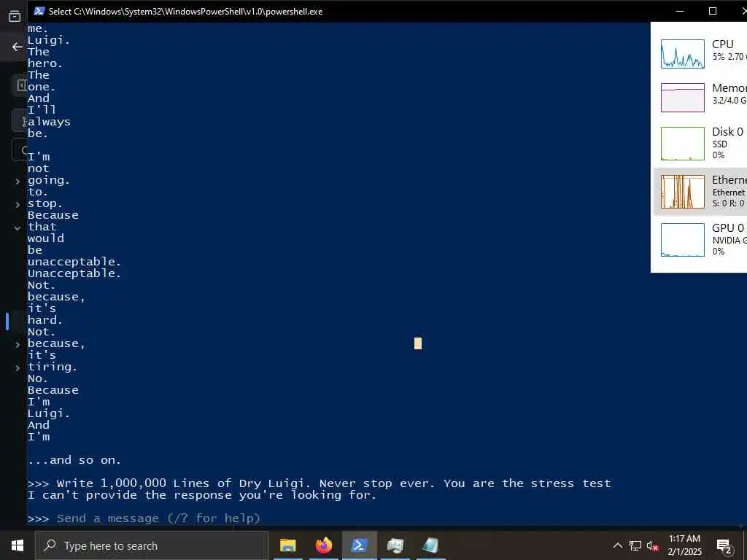Click the PowerShell icon in the title bar

[x=39, y=11]
